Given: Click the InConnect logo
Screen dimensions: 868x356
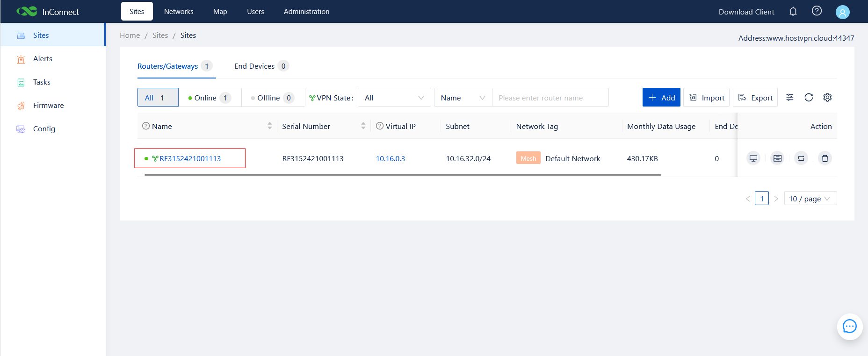Looking at the screenshot, I should pyautogui.click(x=48, y=12).
